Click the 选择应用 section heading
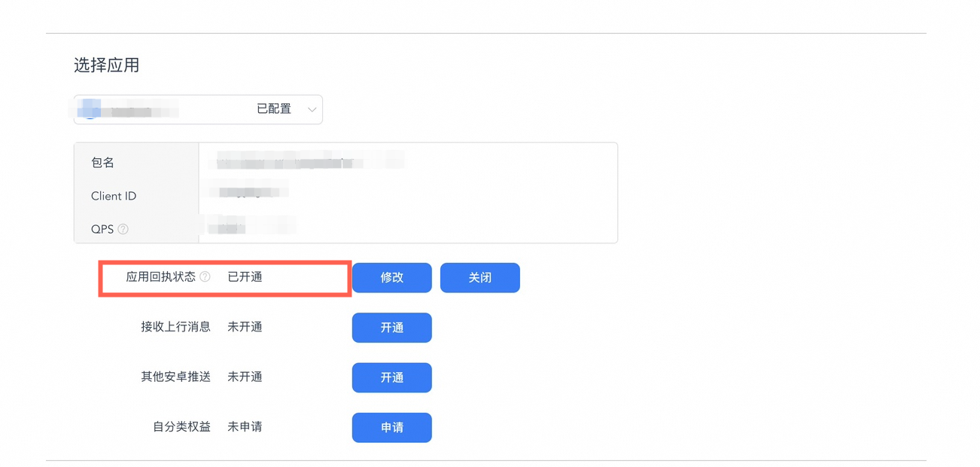This screenshot has width=980, height=467. pos(106,66)
